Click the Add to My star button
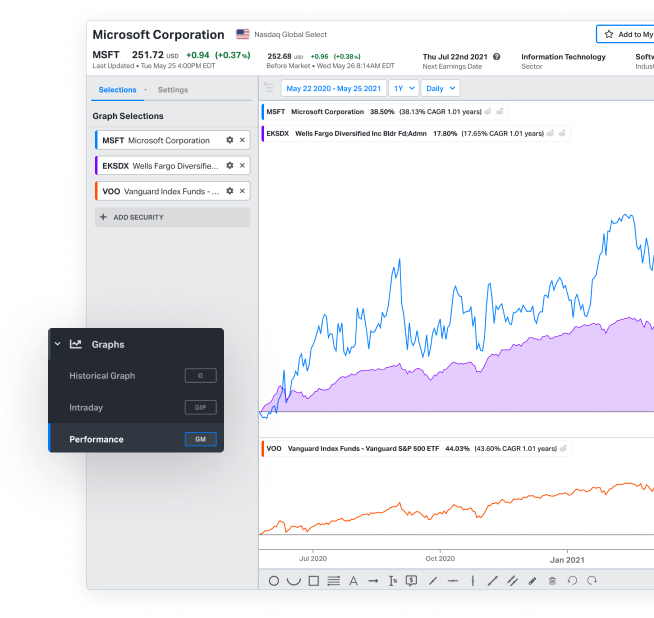This screenshot has height=618, width=654. click(626, 34)
